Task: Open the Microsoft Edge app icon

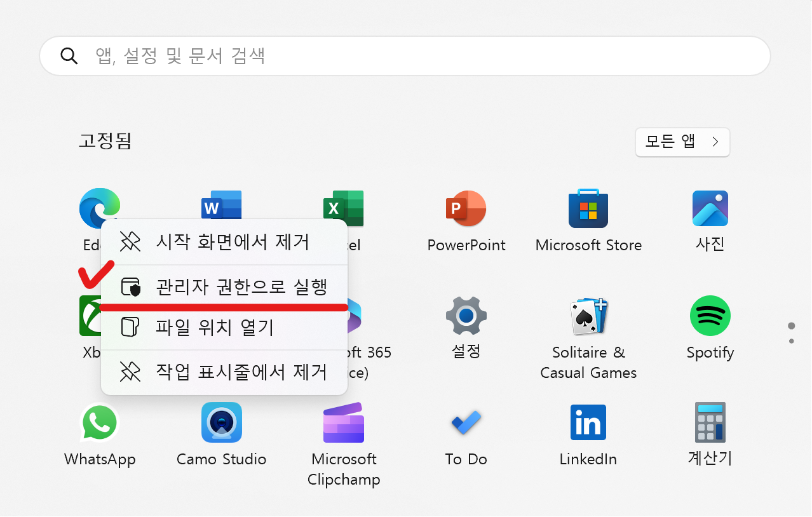Action: click(x=99, y=208)
